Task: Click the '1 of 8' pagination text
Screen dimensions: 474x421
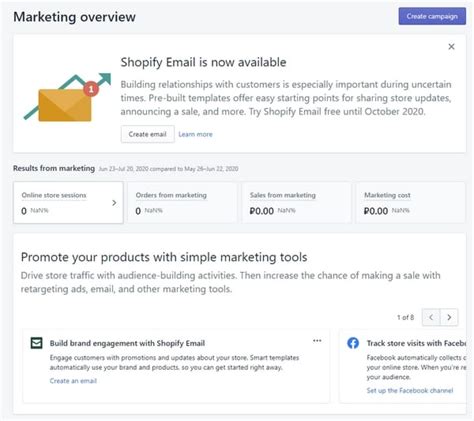Action: click(x=405, y=317)
